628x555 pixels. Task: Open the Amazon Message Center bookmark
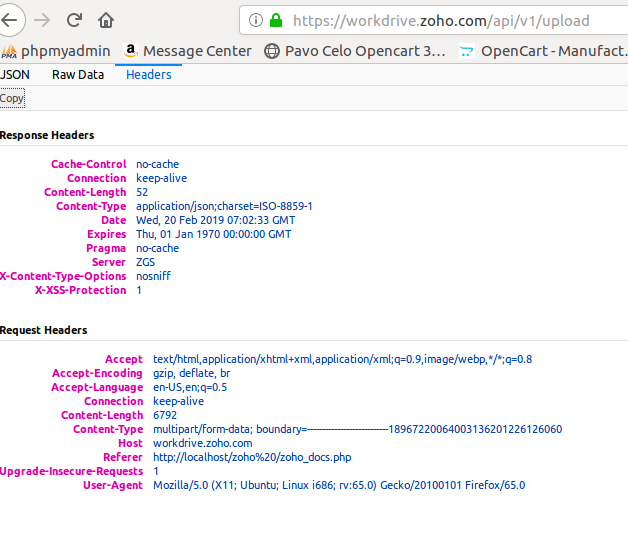pyautogui.click(x=186, y=51)
